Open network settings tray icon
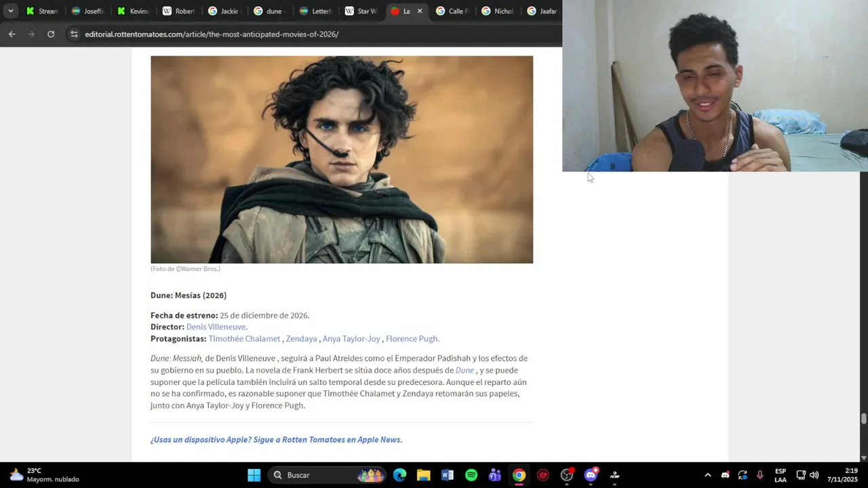This screenshot has height=488, width=868. 801,475
